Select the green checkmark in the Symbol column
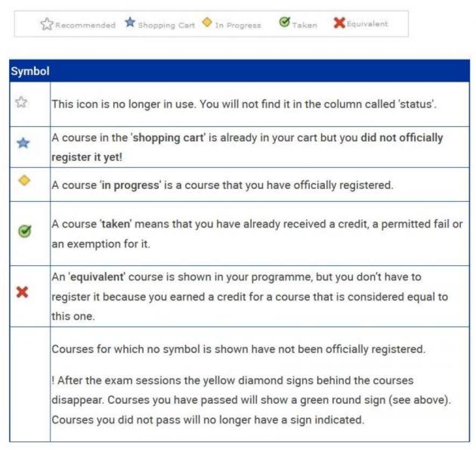The image size is (476, 449). click(24, 233)
